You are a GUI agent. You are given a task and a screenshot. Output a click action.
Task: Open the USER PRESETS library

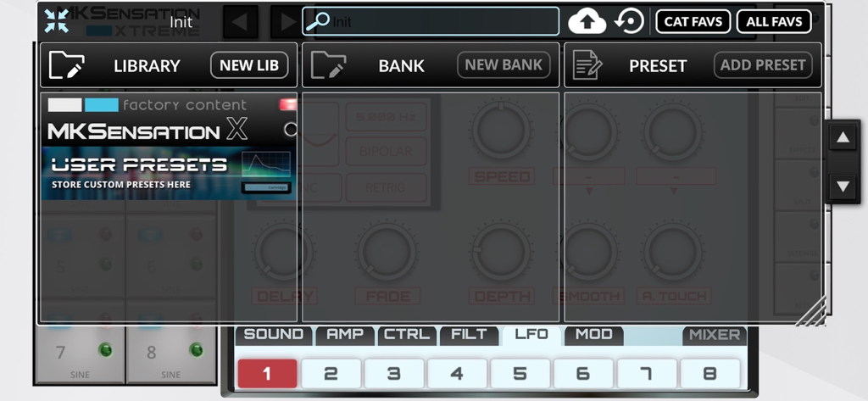[x=169, y=173]
